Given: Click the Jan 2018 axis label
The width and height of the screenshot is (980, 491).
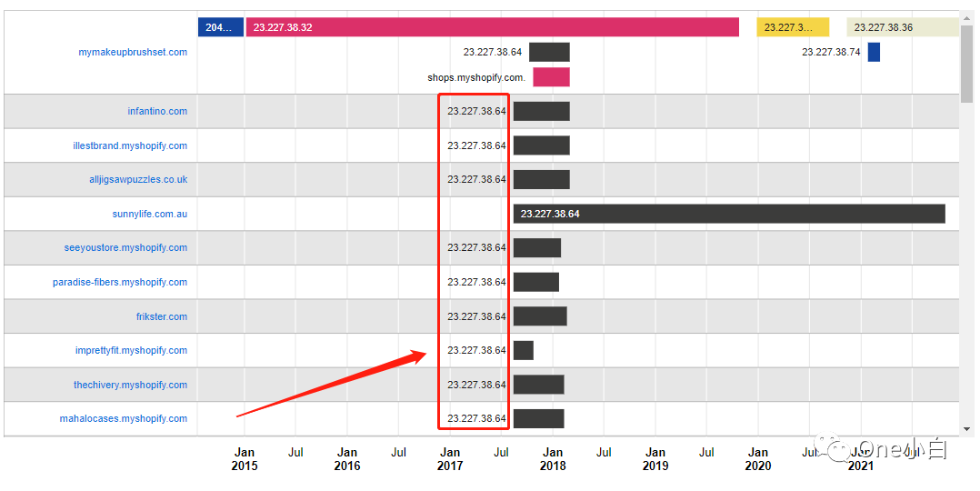Looking at the screenshot, I should coord(553,459).
